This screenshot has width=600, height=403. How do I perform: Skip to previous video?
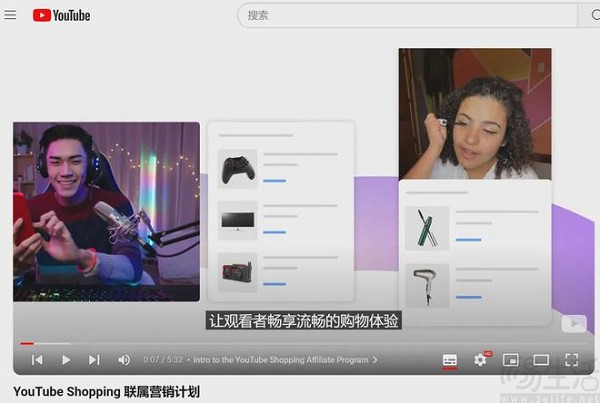[x=37, y=360]
